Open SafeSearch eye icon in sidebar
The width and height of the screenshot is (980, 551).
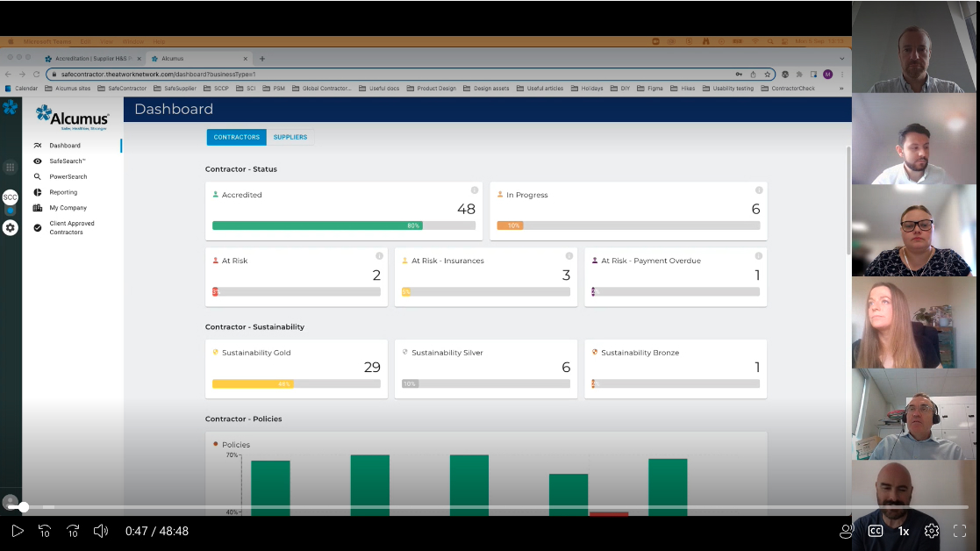point(38,161)
